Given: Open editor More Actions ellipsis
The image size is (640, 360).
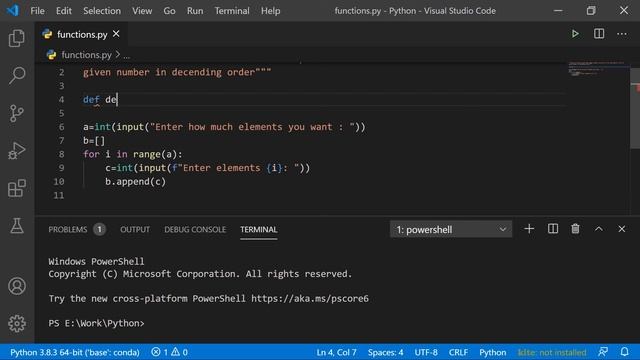Looking at the screenshot, I should pos(622,34).
